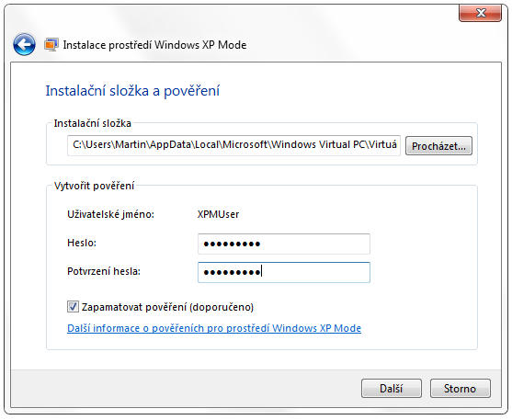Screen dimensions: 512x420
Task: Click the XPMUser username text
Action: tap(218, 214)
